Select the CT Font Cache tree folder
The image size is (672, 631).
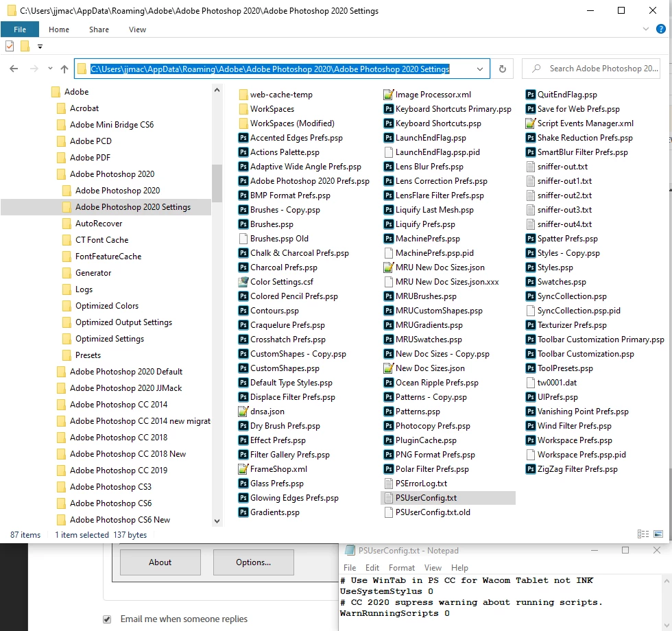point(101,239)
